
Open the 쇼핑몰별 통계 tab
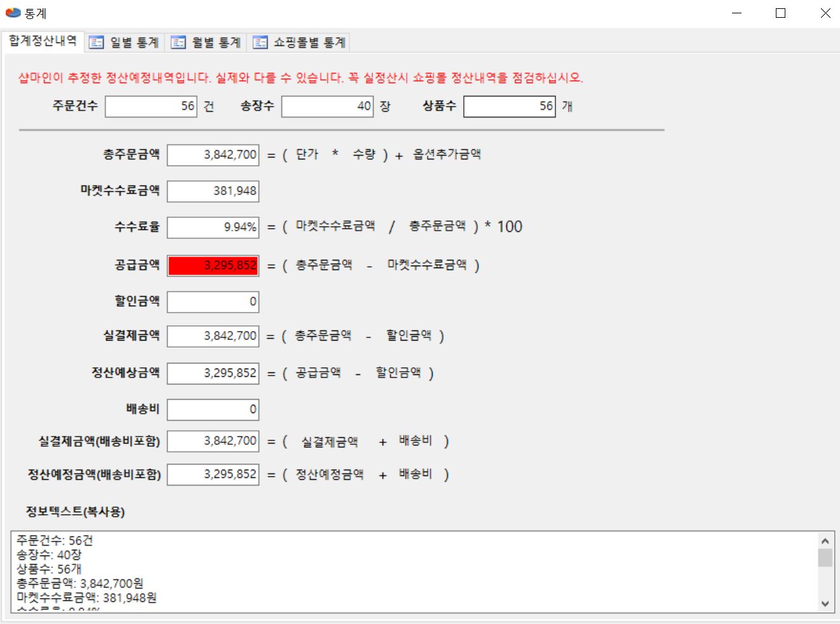pyautogui.click(x=299, y=43)
